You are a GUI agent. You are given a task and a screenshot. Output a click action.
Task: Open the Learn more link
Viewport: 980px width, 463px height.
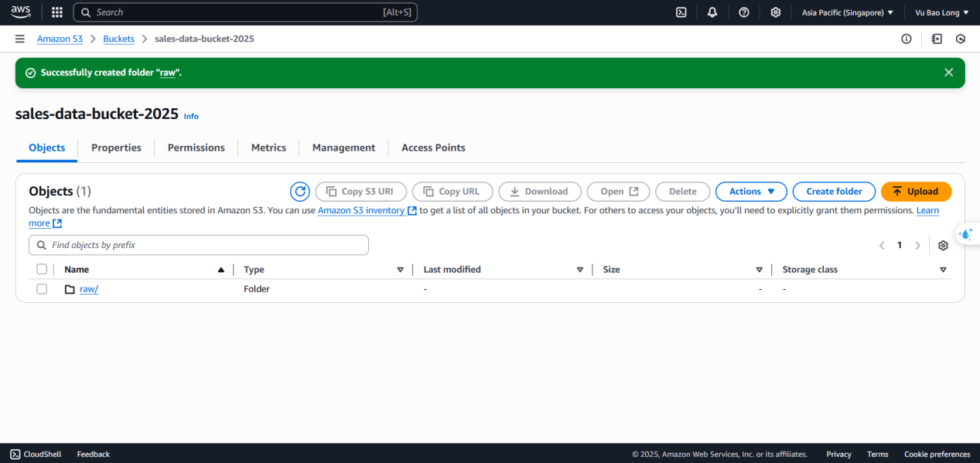(x=927, y=210)
